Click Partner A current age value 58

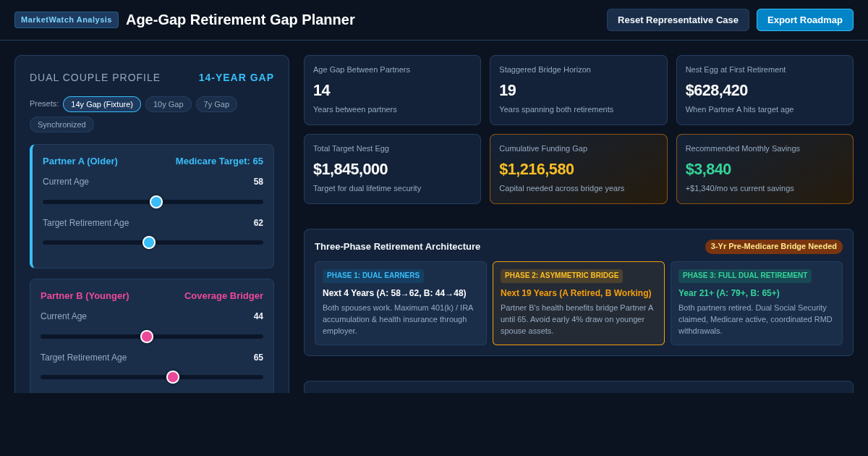258,182
